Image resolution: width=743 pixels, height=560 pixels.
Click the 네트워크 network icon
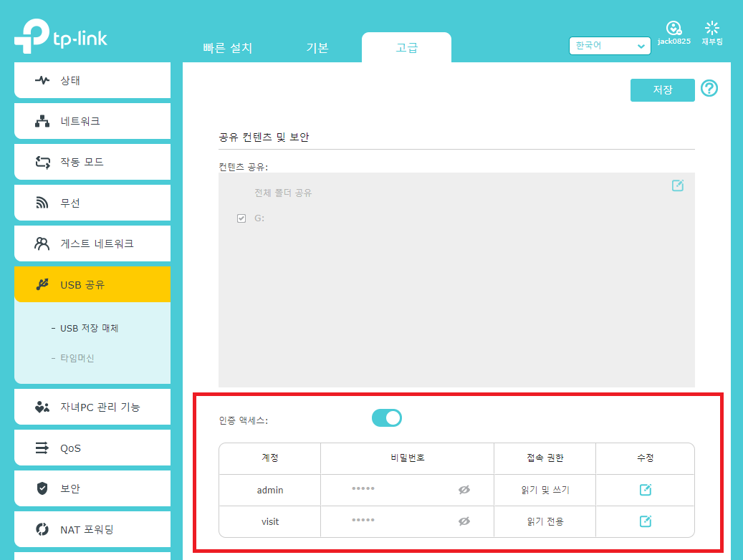click(x=42, y=121)
